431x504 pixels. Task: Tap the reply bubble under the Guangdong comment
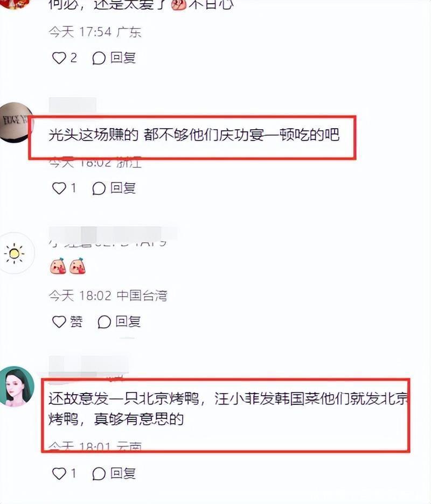click(99, 58)
